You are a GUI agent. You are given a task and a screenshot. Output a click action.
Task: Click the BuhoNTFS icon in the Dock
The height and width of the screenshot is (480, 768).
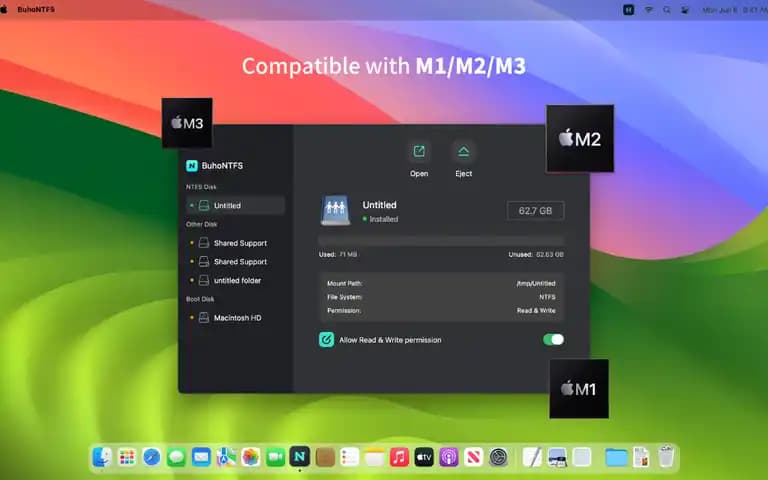(x=300, y=457)
